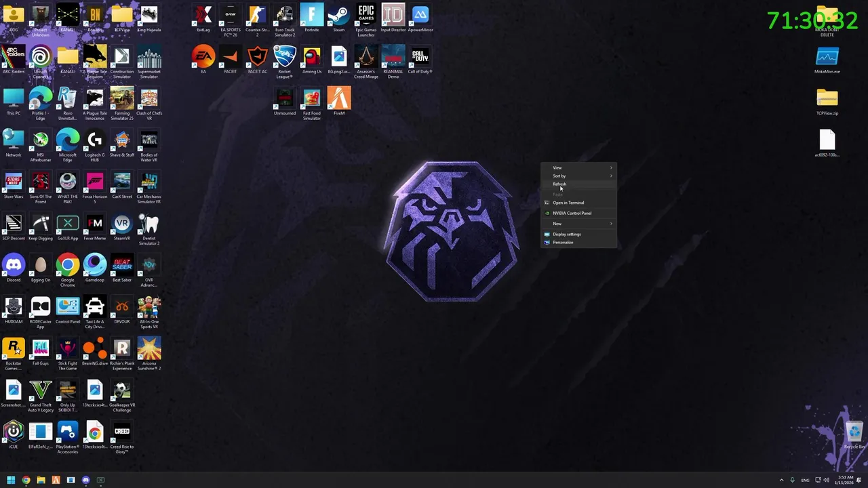Select the Discord desktop shortcut
This screenshot has height=488, width=868.
point(14,268)
